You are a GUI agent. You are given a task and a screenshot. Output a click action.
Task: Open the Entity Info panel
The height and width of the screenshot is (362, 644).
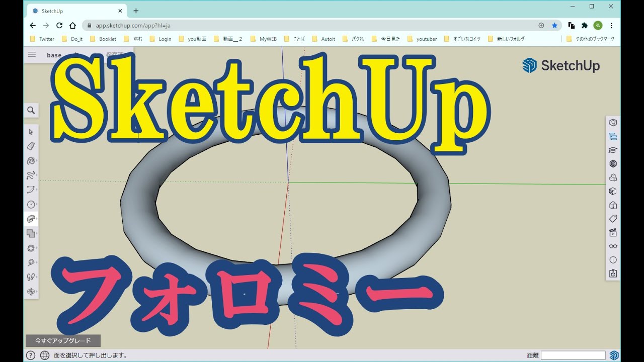(613, 123)
